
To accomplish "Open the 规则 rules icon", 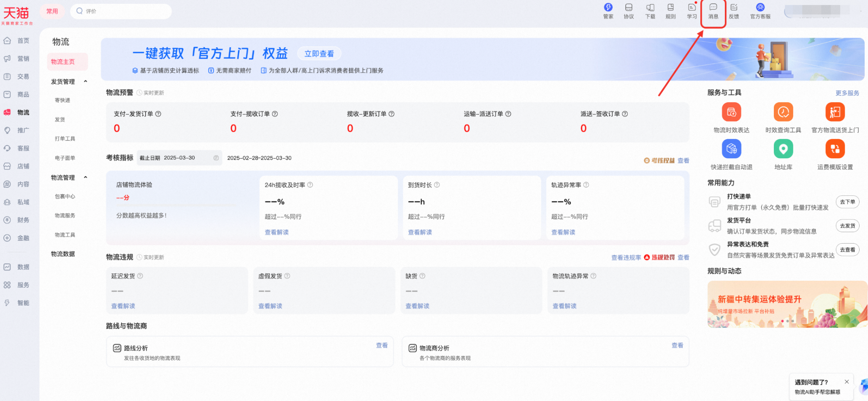I will point(670,7).
